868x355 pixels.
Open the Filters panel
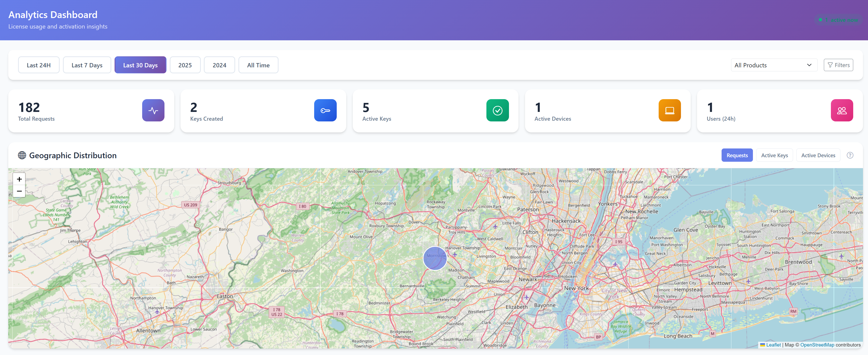pos(838,65)
